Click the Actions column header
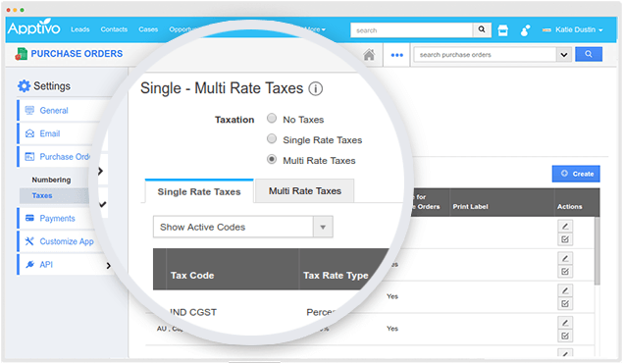The width and height of the screenshot is (623, 364). (569, 207)
